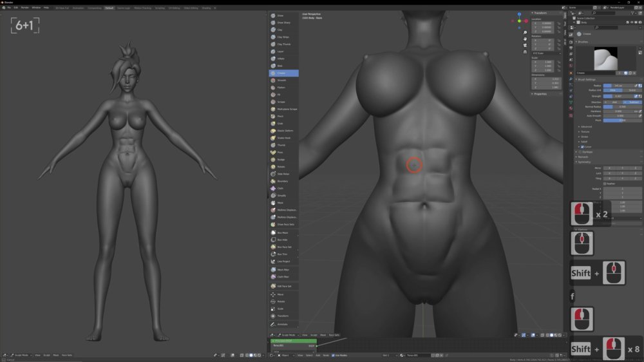
Task: Toggle Use Nodes checkbox in node editor
Action: (333, 356)
